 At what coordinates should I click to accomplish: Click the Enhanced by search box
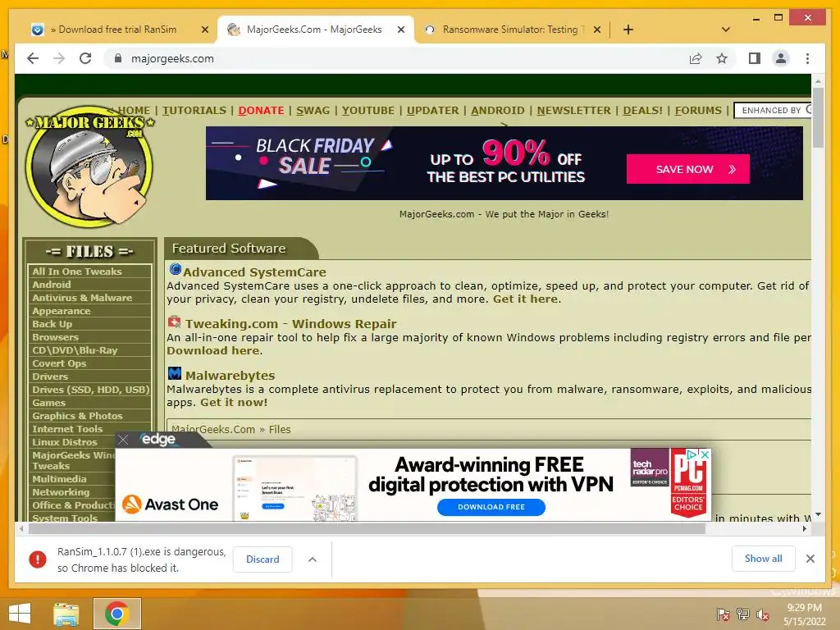[773, 111]
